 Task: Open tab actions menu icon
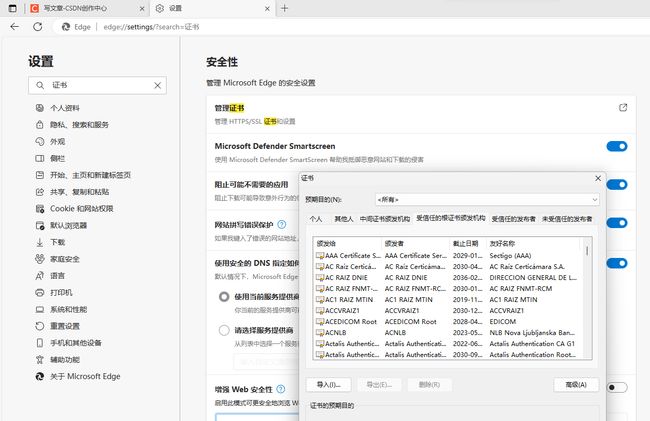tap(12, 8)
